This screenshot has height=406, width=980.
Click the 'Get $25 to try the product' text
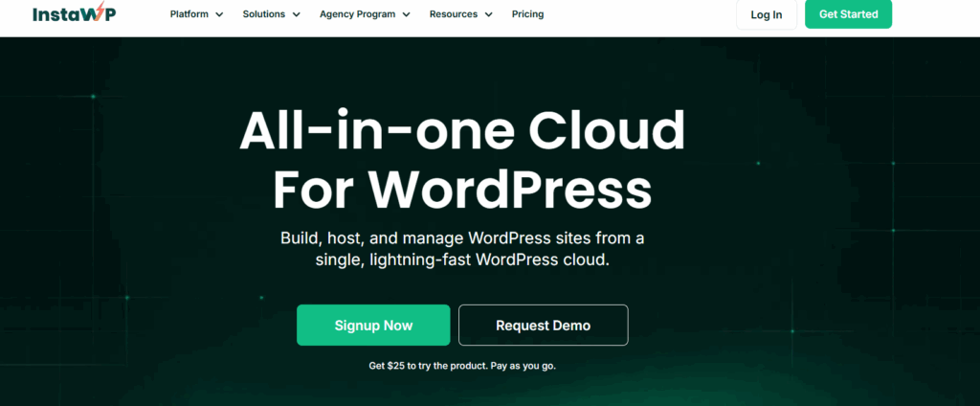point(462,366)
